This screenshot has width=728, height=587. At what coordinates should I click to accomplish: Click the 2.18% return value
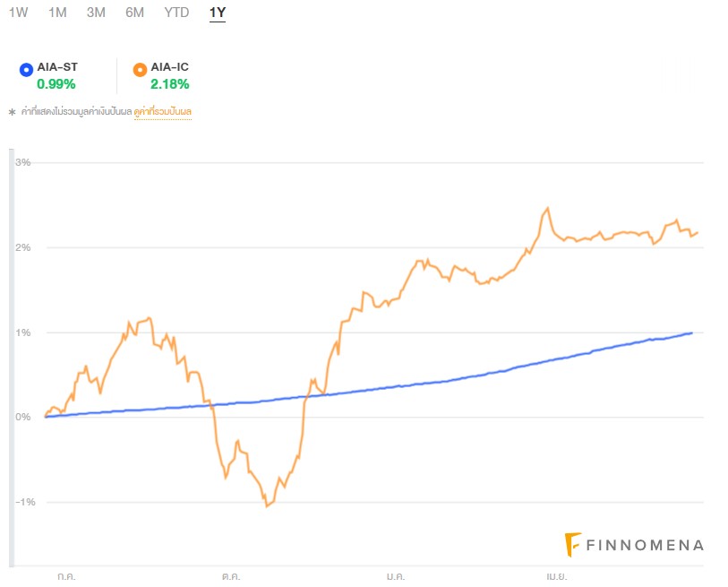[170, 84]
